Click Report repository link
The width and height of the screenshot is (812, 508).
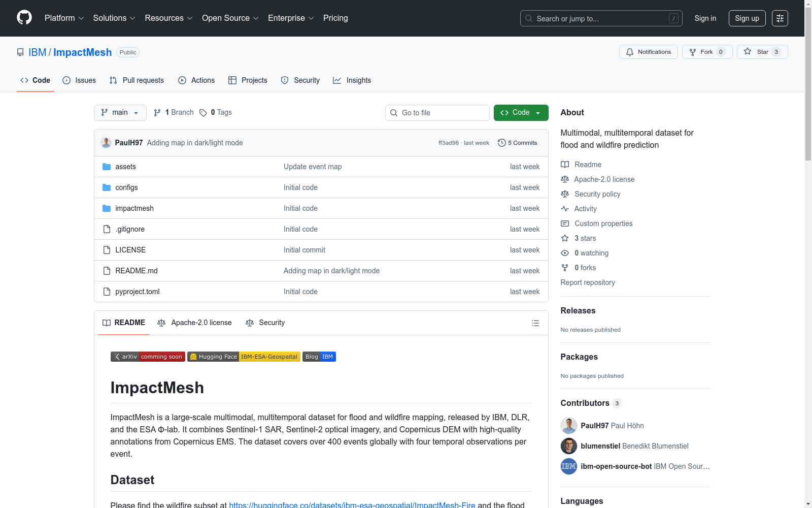click(x=588, y=282)
